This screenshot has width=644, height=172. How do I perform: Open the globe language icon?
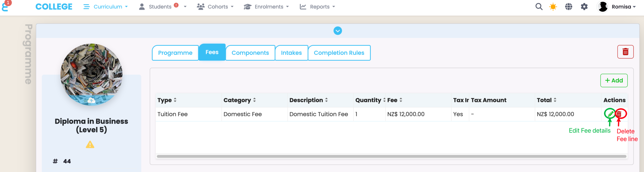click(x=569, y=7)
